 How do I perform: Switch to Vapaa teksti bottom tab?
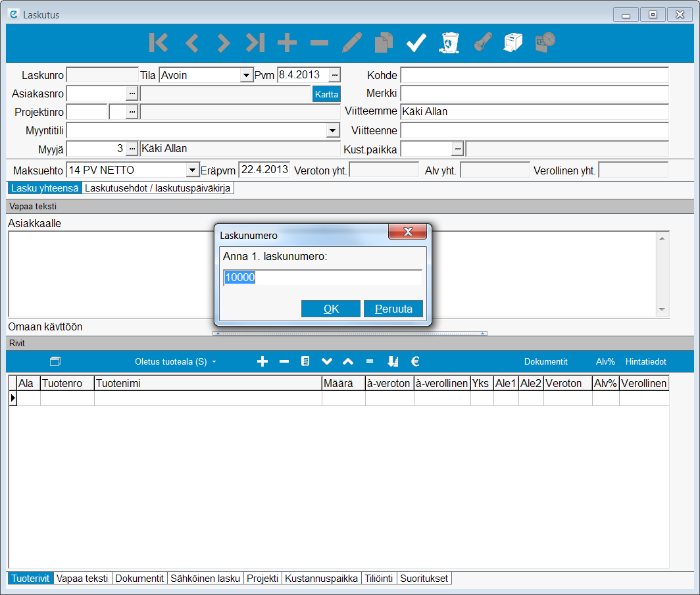[82, 579]
